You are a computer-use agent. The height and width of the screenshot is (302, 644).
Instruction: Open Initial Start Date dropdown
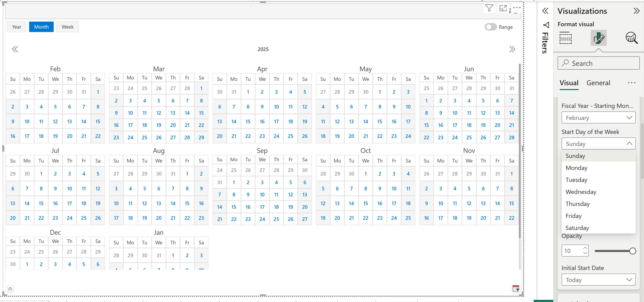(598, 280)
